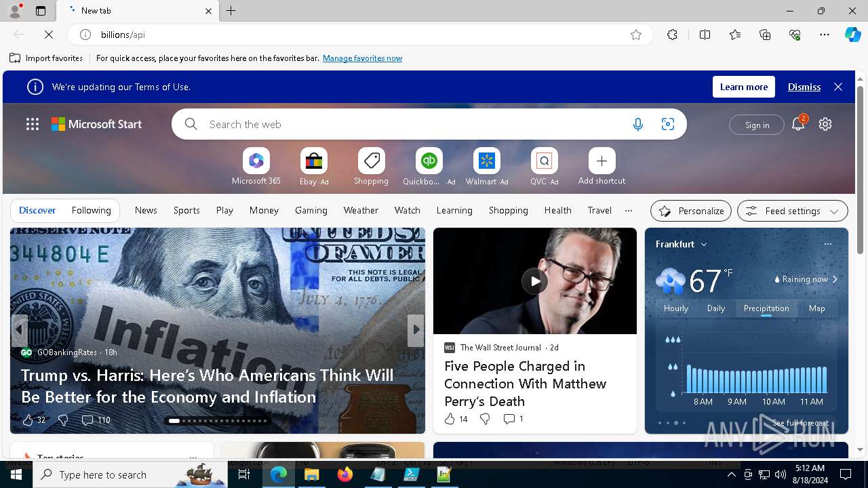
Task: Open page settings gear icon
Action: (825, 124)
